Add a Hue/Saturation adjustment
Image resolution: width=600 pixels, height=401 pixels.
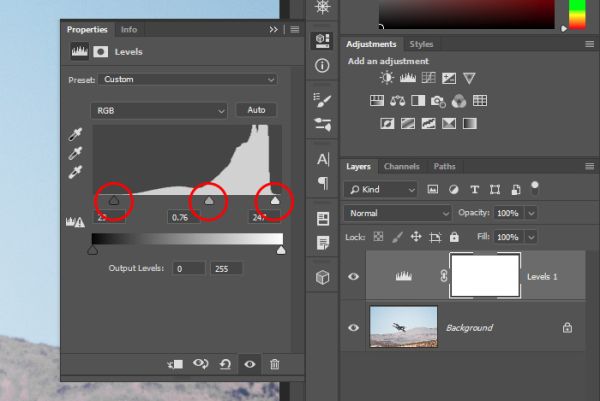tap(377, 101)
